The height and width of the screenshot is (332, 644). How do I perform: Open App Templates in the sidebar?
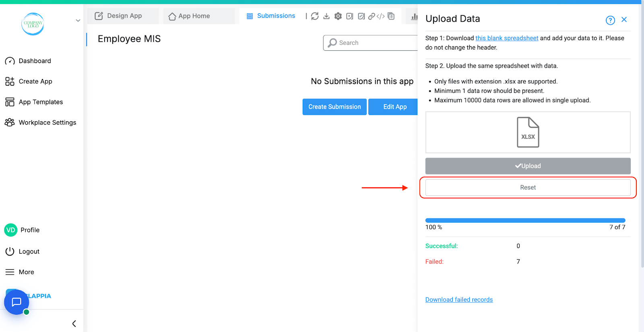(34, 102)
